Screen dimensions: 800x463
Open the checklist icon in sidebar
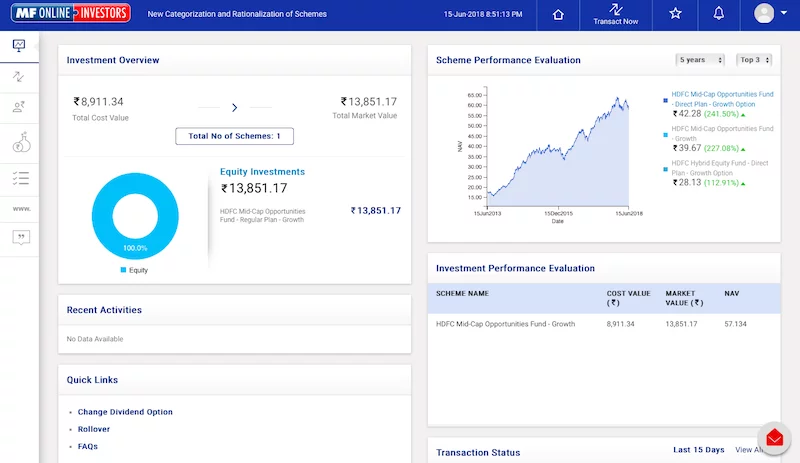(21, 178)
